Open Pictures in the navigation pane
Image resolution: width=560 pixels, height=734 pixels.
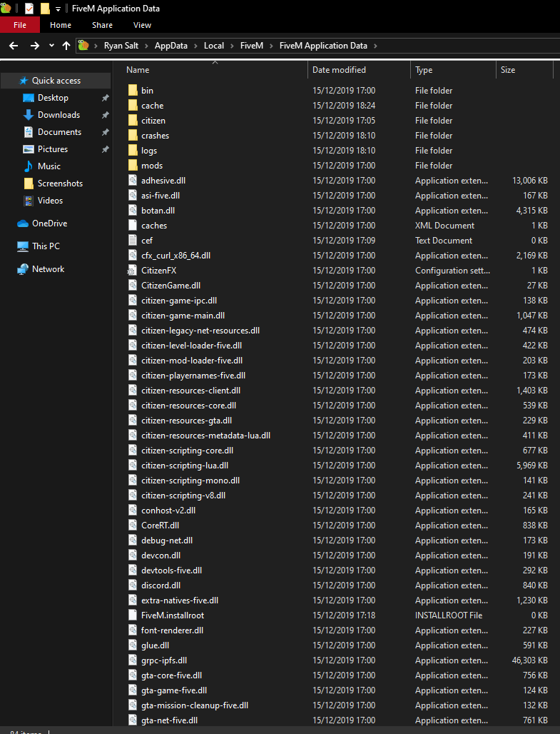point(52,149)
